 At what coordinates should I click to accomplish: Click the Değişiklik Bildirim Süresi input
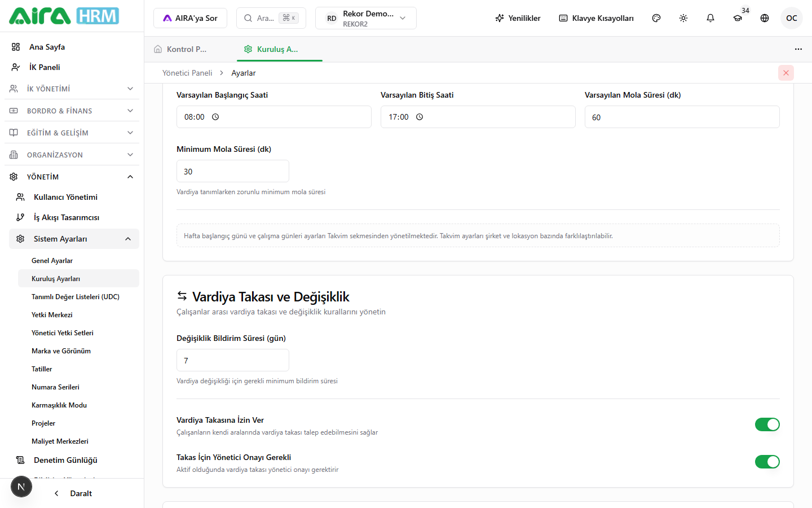coord(233,360)
